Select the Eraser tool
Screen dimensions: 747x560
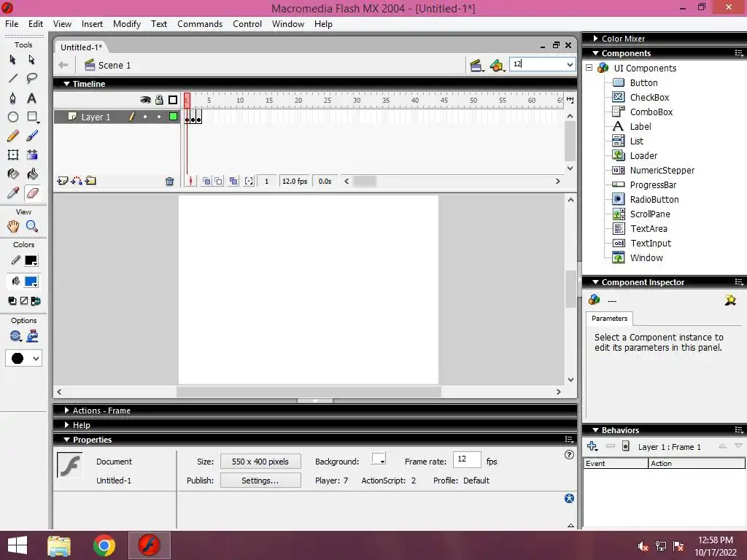(x=32, y=192)
